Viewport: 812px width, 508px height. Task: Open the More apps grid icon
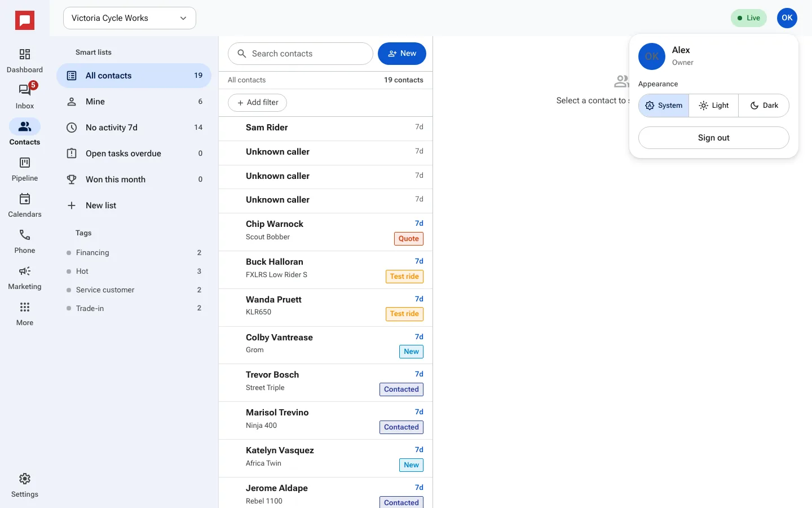(25, 307)
